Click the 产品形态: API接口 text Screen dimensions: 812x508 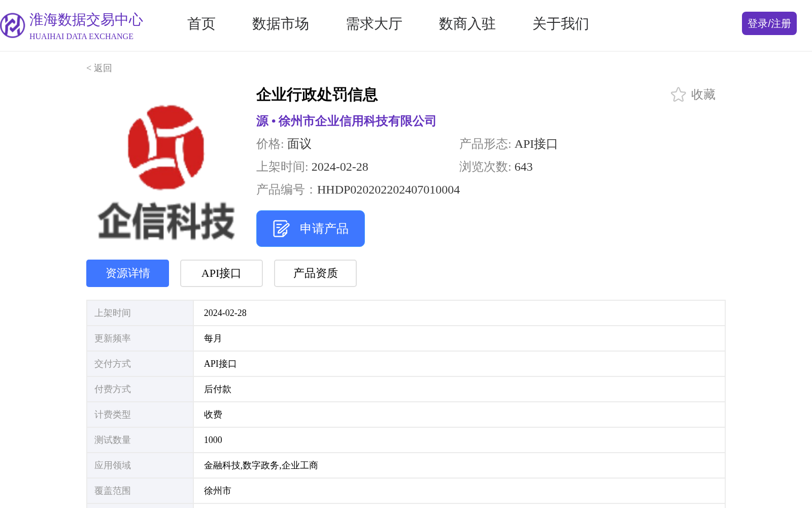click(x=509, y=144)
